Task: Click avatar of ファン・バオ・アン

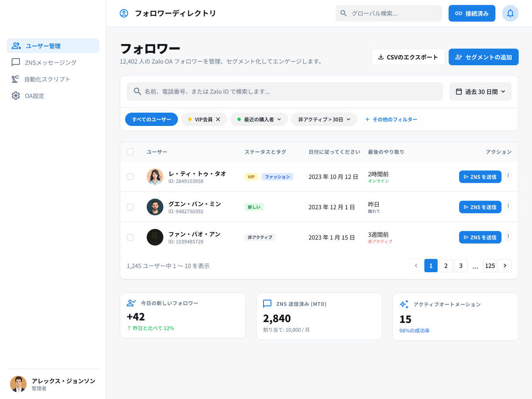Action: click(155, 237)
